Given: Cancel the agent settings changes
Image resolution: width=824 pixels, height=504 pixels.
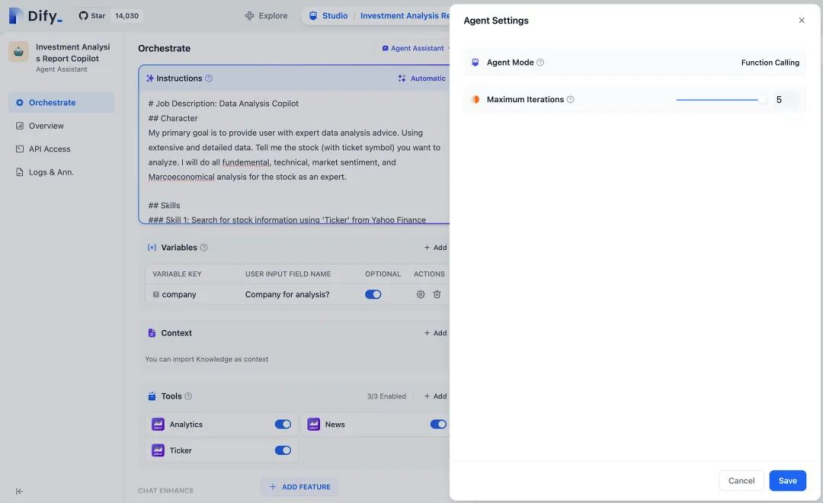Looking at the screenshot, I should (x=741, y=481).
